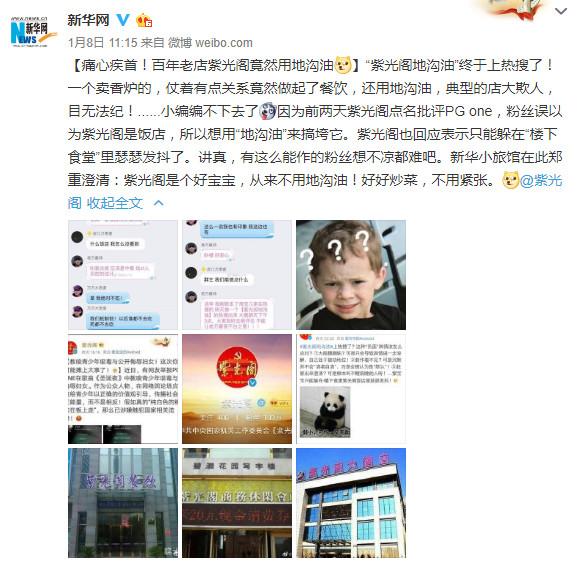Image resolution: width=583 pixels, height=563 pixels.
Task: Open the 微博 weibo.com source link
Action: (x=210, y=43)
